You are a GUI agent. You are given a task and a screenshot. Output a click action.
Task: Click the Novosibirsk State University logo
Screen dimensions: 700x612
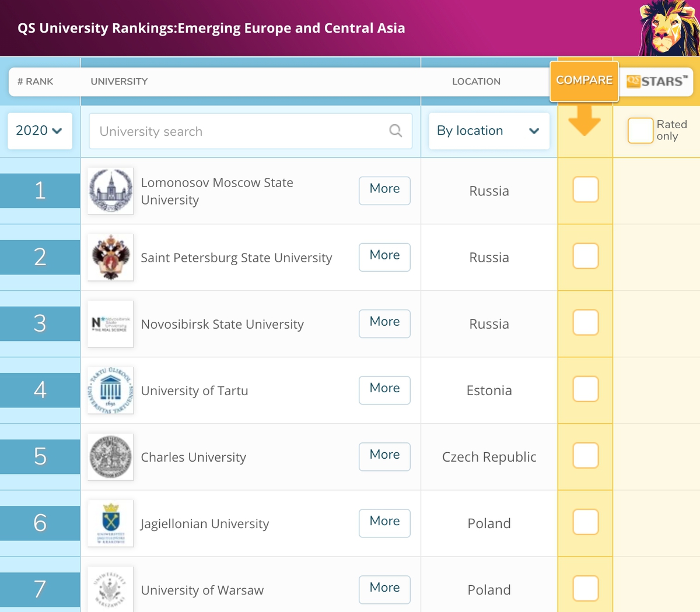(110, 323)
